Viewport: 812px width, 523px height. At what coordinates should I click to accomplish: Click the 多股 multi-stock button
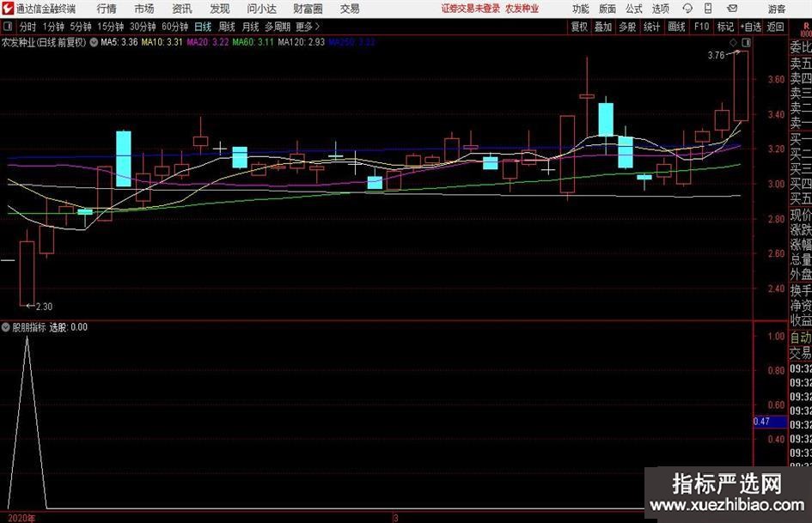(x=627, y=27)
